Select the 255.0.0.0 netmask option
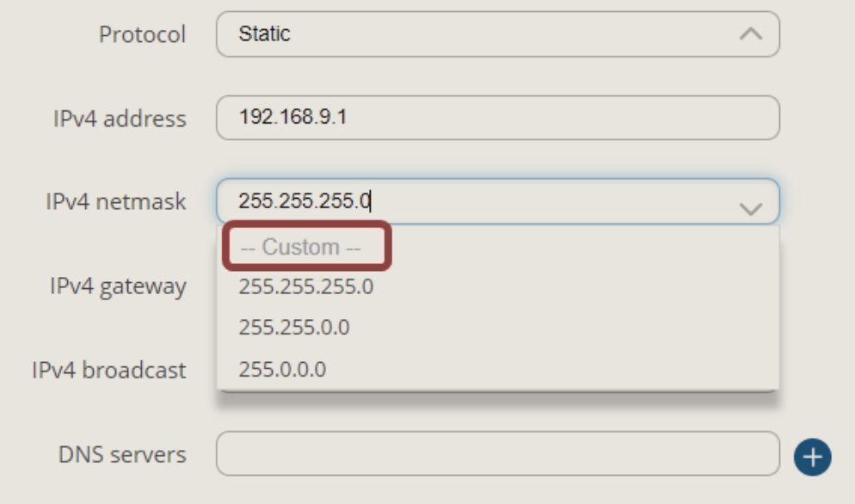 tap(282, 370)
